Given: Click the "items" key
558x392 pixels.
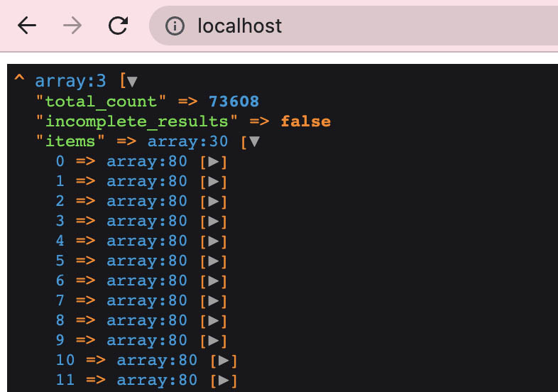Looking at the screenshot, I should click(70, 141).
